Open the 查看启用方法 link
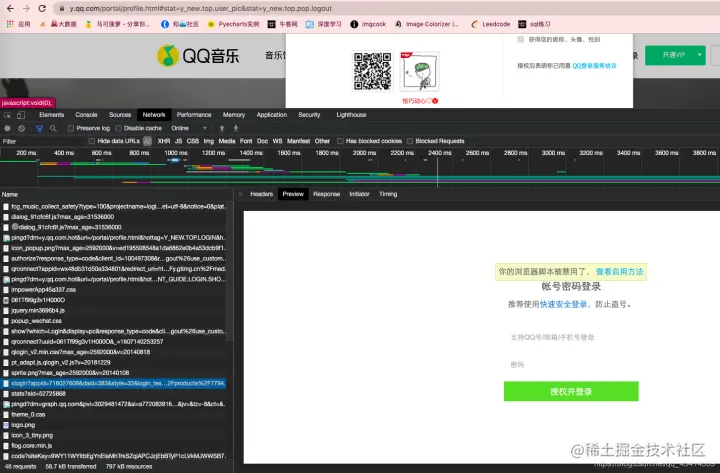This screenshot has width=720, height=473. [619, 271]
